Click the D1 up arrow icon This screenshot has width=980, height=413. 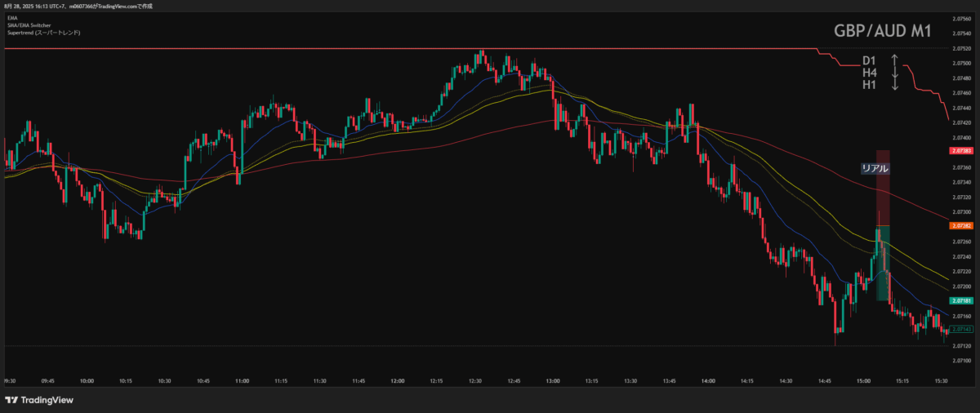(894, 60)
